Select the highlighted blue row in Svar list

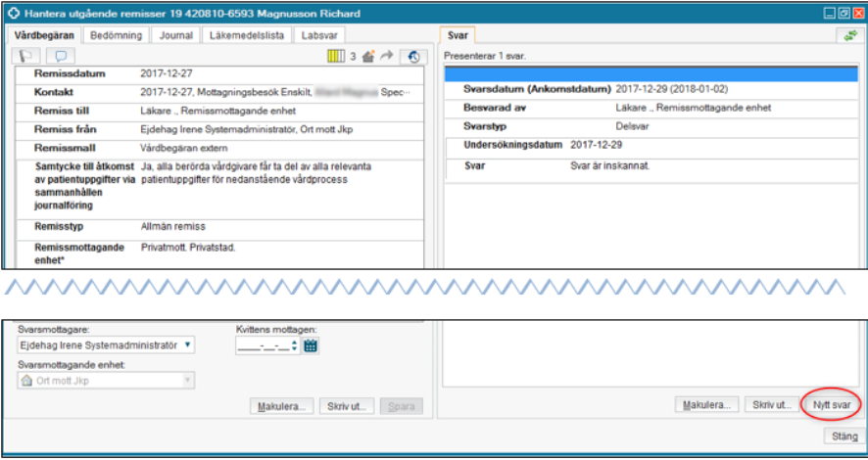650,73
